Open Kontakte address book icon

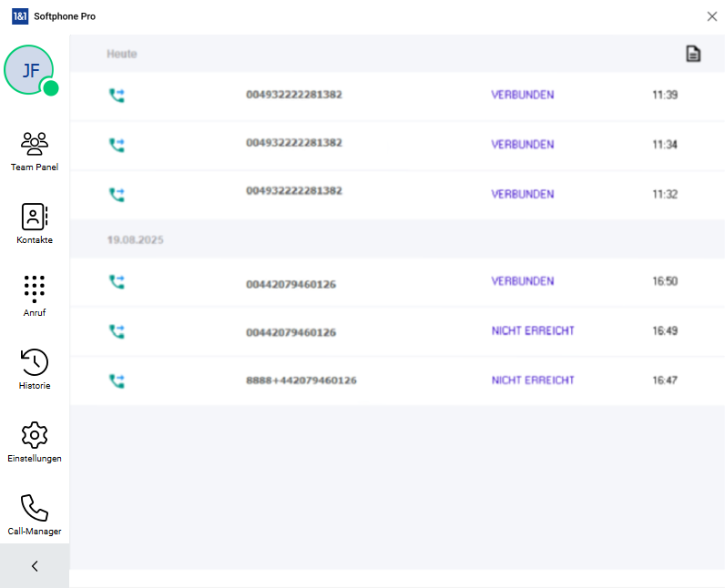(x=34, y=217)
